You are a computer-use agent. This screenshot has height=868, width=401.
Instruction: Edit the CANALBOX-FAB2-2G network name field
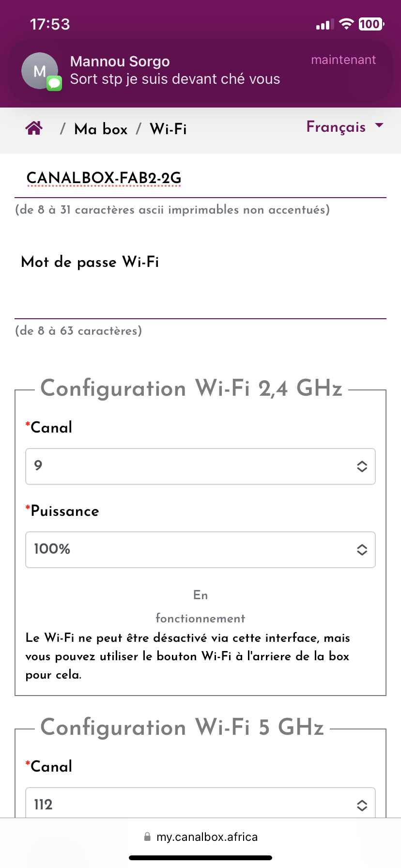click(200, 178)
